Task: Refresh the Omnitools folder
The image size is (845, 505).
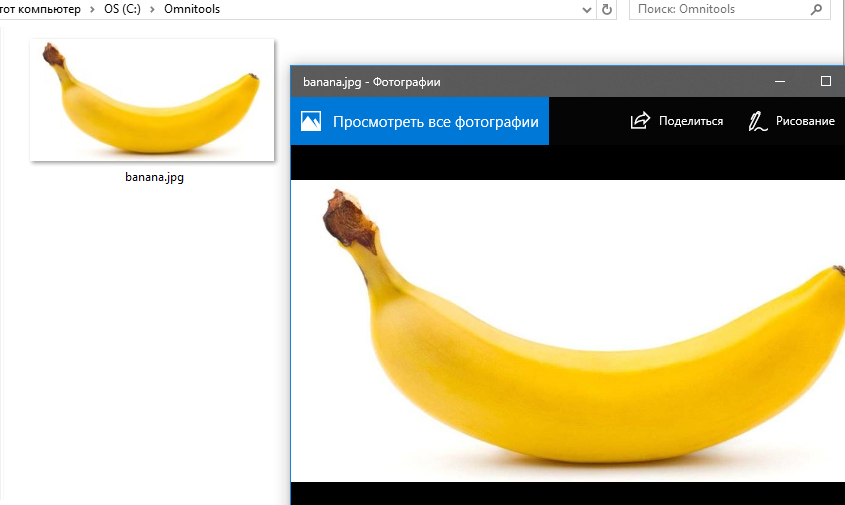Action: pos(607,9)
